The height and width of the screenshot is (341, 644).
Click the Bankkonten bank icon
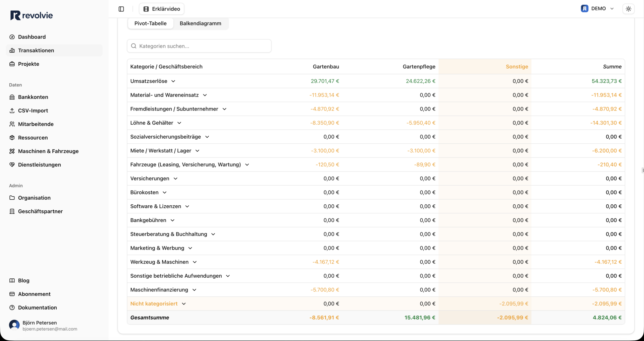coord(12,97)
